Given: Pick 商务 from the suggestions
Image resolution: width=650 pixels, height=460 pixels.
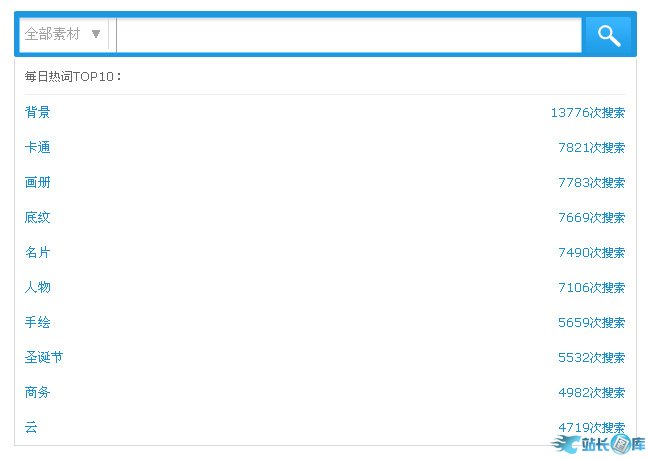Looking at the screenshot, I should (x=38, y=392).
